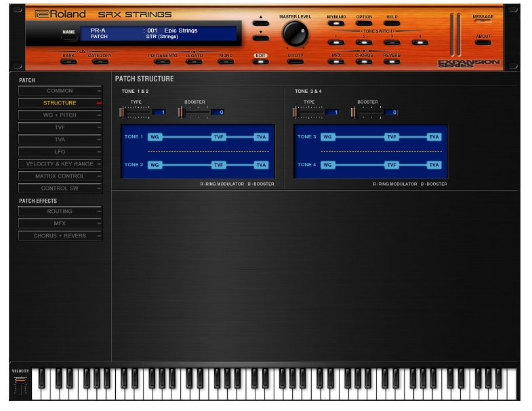The image size is (532, 411).
Task: Click Tone 1 WG block
Action: pyautogui.click(x=155, y=137)
